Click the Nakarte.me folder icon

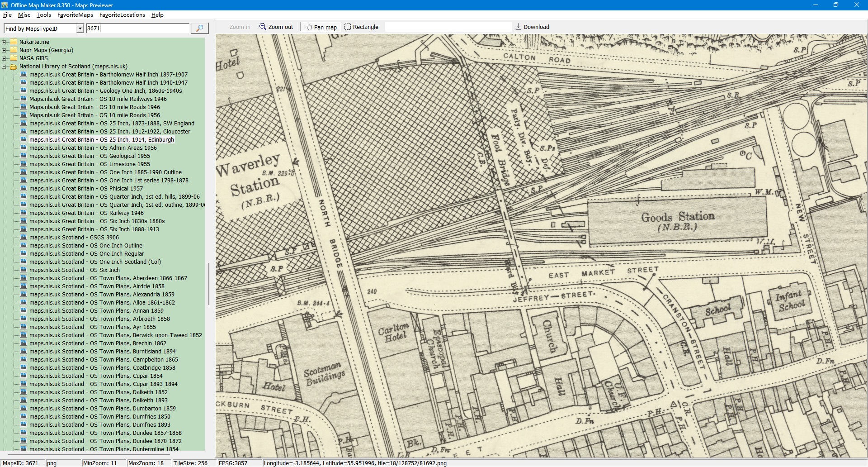pos(14,42)
